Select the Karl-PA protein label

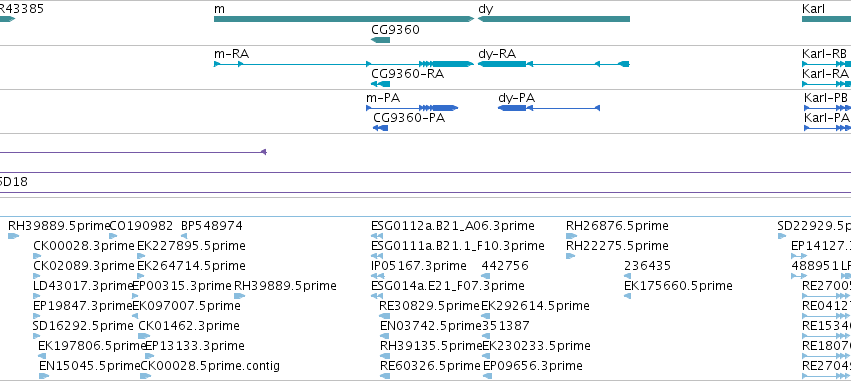827,118
